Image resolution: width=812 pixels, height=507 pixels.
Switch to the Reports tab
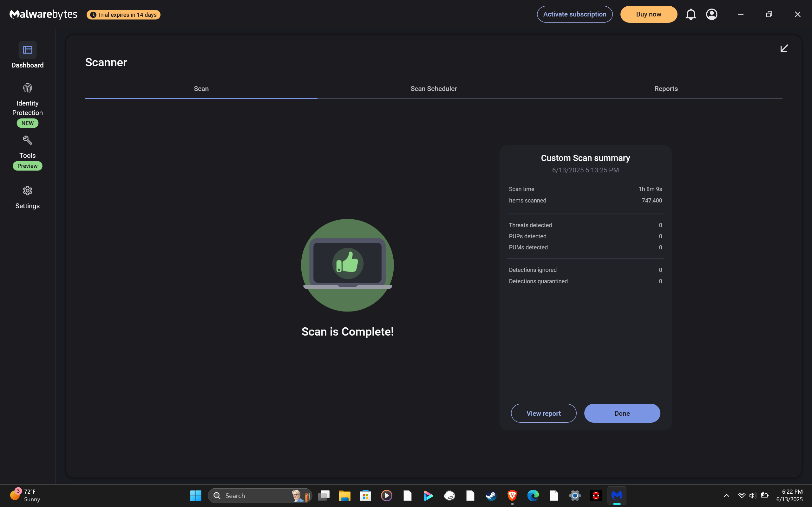(x=666, y=89)
